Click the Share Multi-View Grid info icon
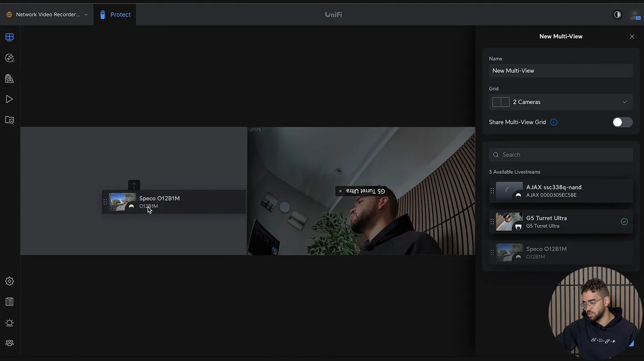This screenshot has height=361, width=644. click(554, 122)
